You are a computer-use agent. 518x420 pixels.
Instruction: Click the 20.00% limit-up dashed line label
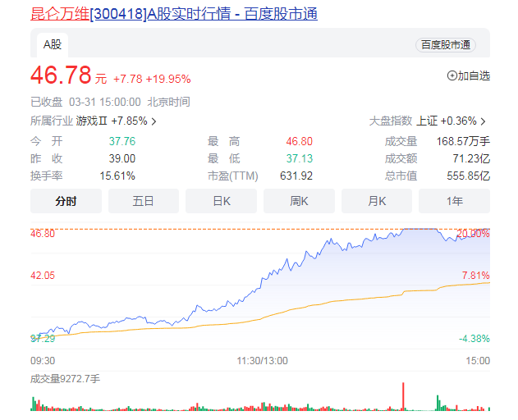(x=473, y=234)
